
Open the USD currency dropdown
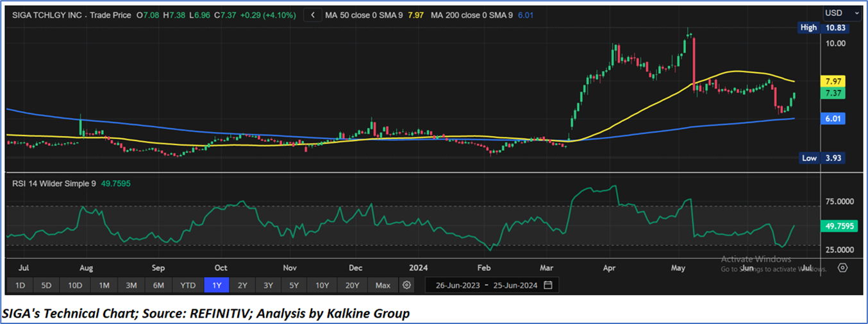[x=842, y=13]
